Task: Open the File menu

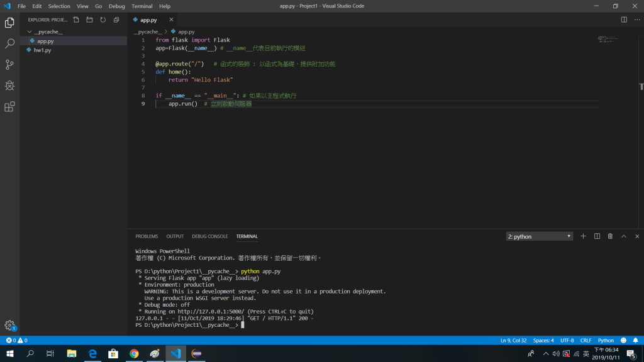Action: pos(22,6)
